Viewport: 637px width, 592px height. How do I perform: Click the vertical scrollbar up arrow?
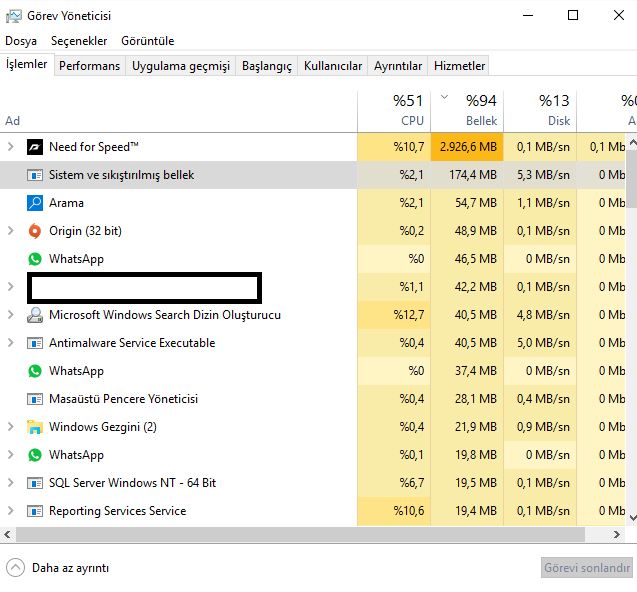click(633, 142)
